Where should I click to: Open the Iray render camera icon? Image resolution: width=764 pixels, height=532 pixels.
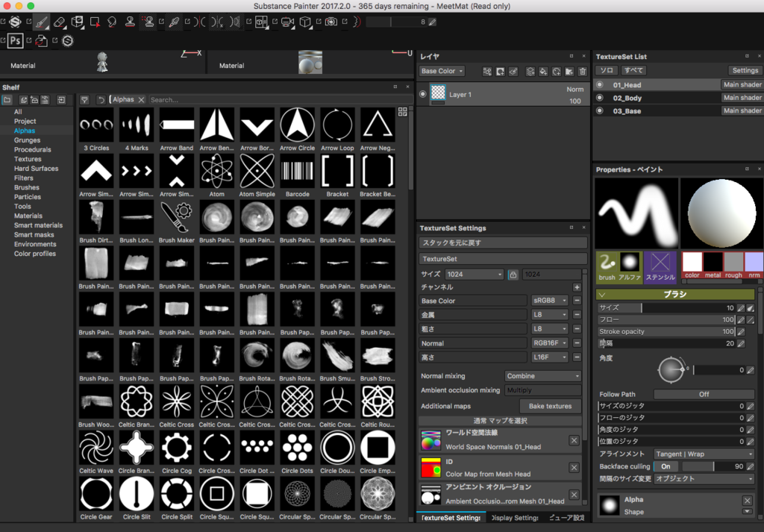[x=331, y=22]
